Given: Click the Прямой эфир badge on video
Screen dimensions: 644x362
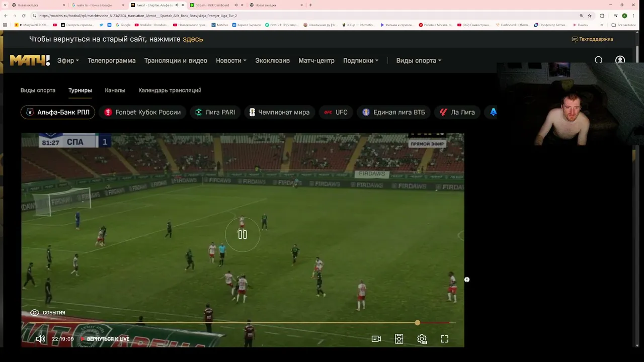Looking at the screenshot, I should tap(427, 144).
